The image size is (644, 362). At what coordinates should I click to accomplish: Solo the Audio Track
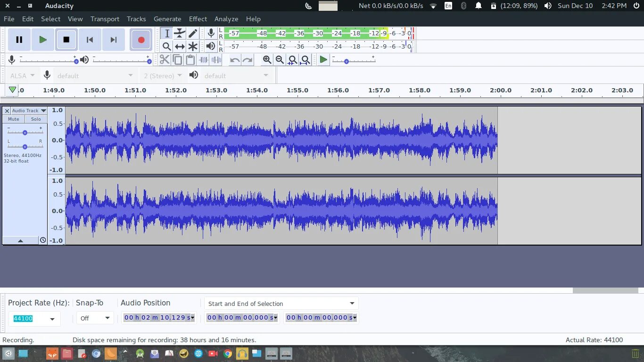(x=36, y=119)
